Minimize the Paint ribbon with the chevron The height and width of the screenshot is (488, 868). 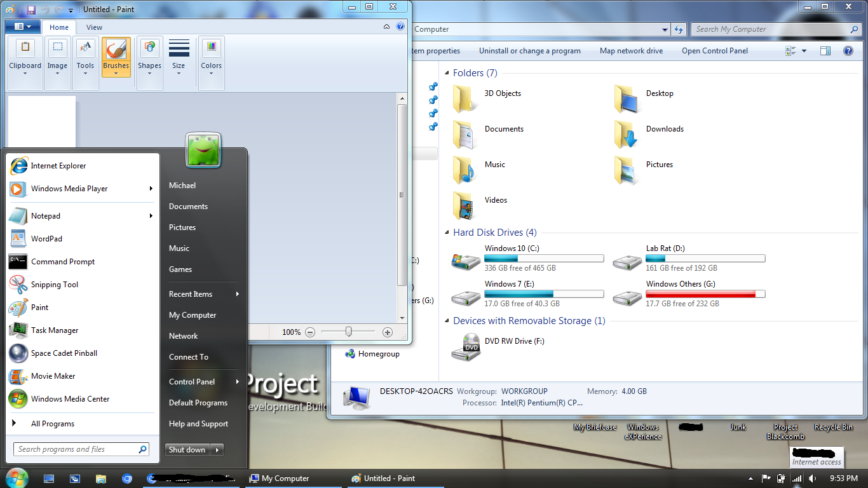point(387,27)
